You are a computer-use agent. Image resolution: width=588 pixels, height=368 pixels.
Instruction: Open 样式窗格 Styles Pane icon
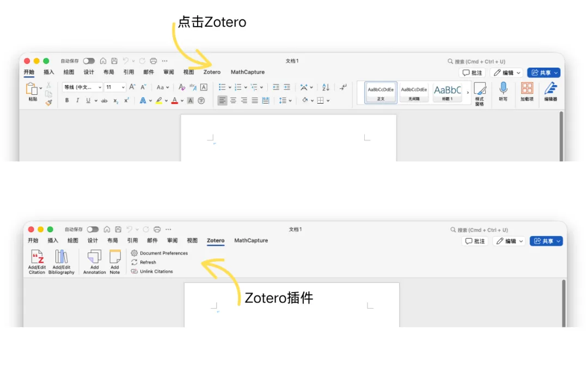click(480, 94)
